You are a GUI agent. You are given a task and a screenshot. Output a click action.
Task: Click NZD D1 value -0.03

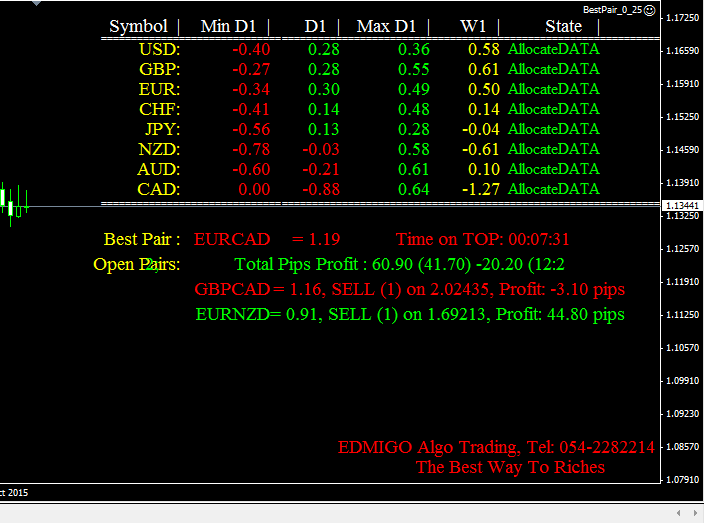click(321, 150)
